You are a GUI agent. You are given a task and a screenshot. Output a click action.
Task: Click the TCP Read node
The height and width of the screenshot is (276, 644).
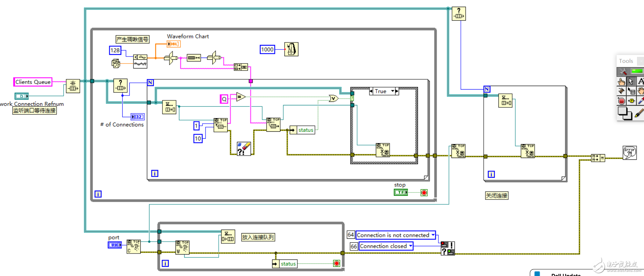coord(221,125)
